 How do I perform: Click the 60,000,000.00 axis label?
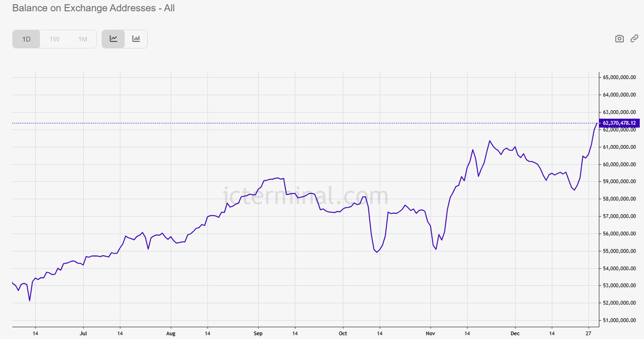click(619, 164)
